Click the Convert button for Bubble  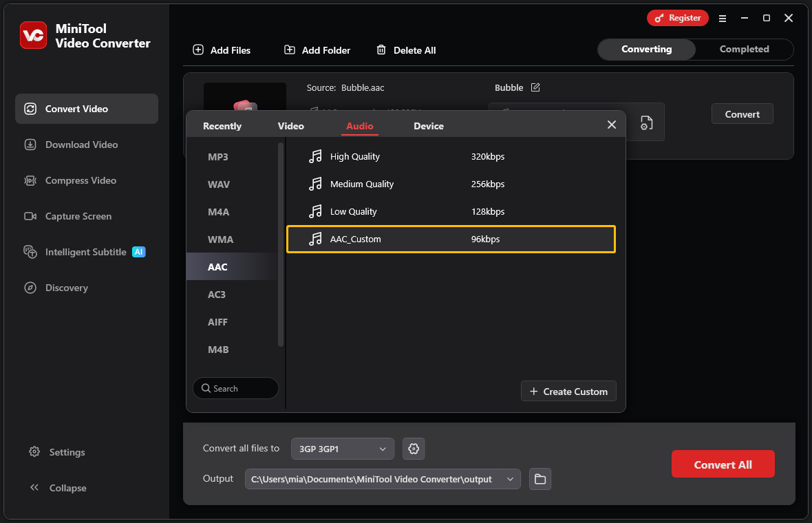[x=742, y=114]
